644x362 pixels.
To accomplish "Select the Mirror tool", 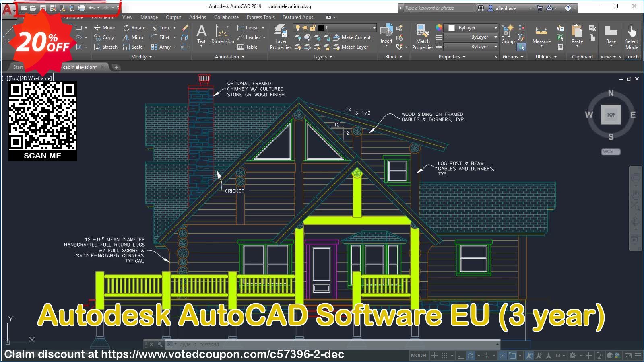I will click(134, 37).
